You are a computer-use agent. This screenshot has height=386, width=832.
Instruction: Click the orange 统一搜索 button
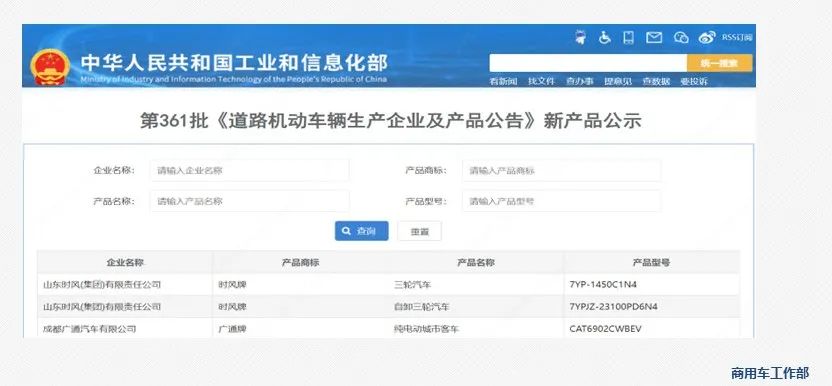coord(719,63)
